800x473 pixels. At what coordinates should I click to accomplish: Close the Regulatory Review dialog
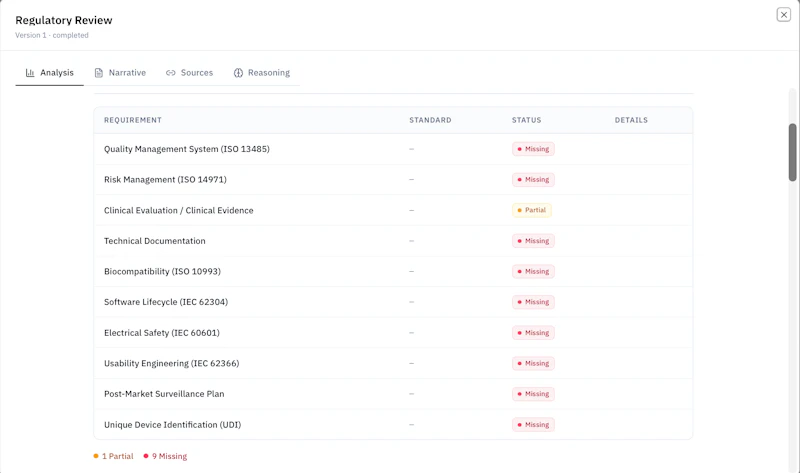[784, 15]
